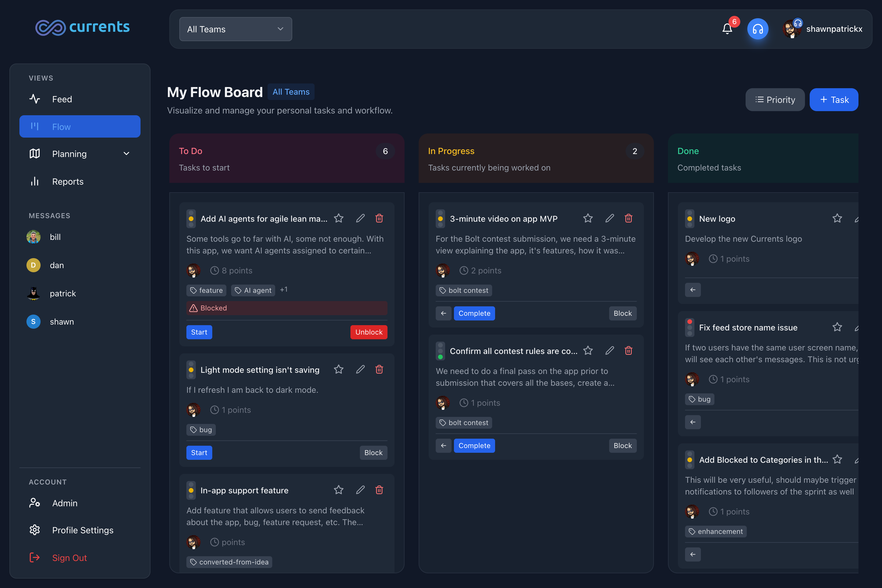Delete the Light mode setting task
This screenshot has width=882, height=588.
[379, 369]
